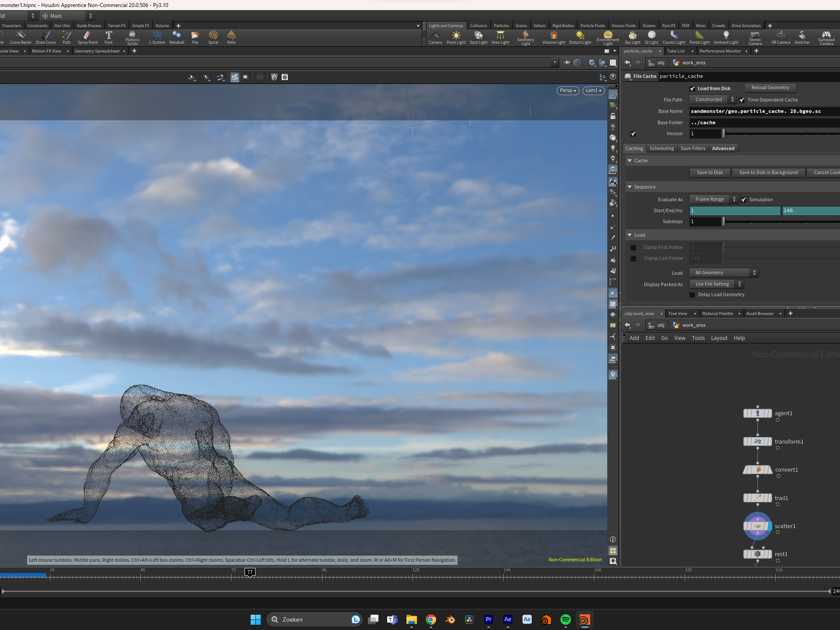This screenshot has width=840, height=630.
Task: Click the Reload Geometry button
Action: pos(770,88)
